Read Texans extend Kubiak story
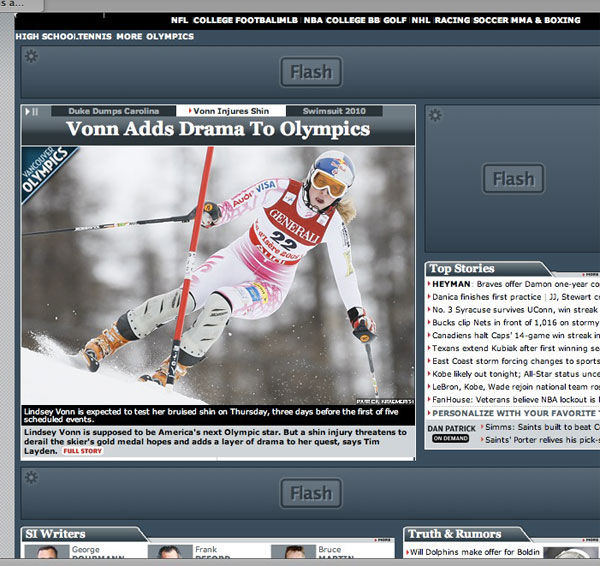Screen dimensions: 600x566 point(514,348)
